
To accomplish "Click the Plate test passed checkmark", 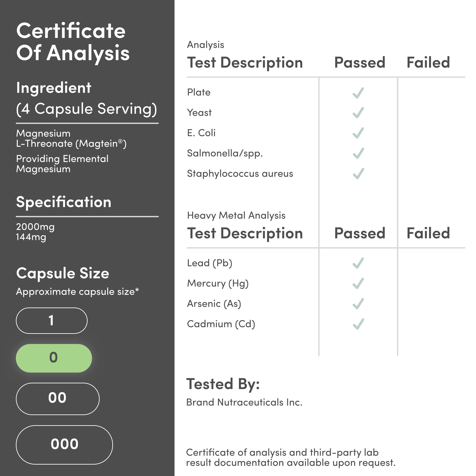I will click(358, 93).
